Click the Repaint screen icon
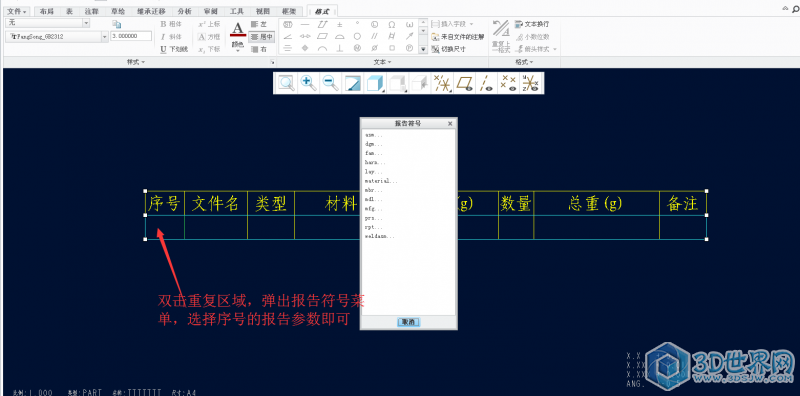The height and width of the screenshot is (396, 800). click(x=353, y=83)
